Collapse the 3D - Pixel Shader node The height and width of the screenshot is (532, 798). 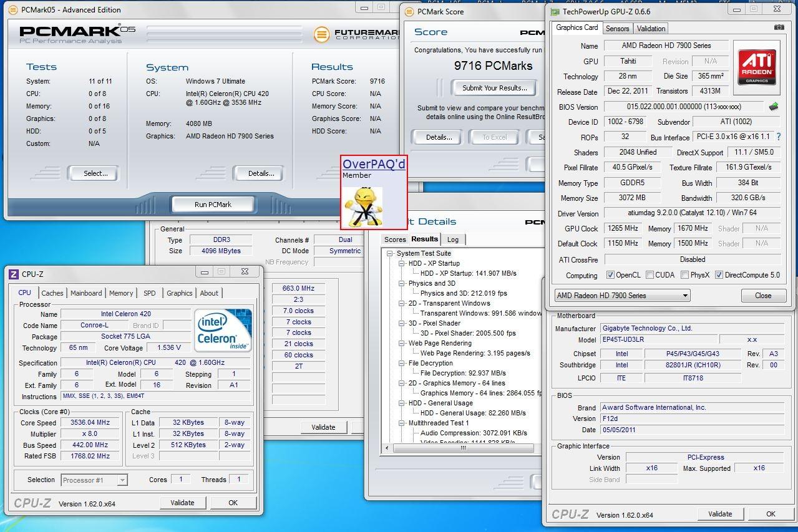point(402,324)
